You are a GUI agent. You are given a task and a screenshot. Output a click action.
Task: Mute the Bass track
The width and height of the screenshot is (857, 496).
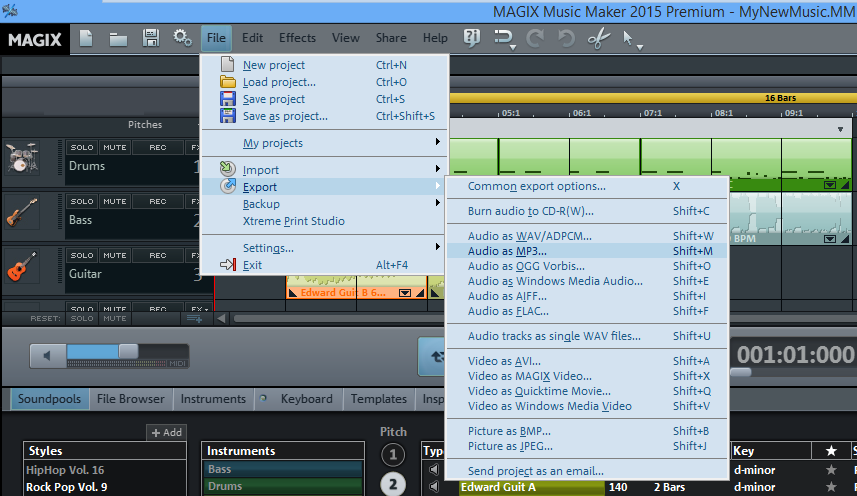click(x=115, y=202)
